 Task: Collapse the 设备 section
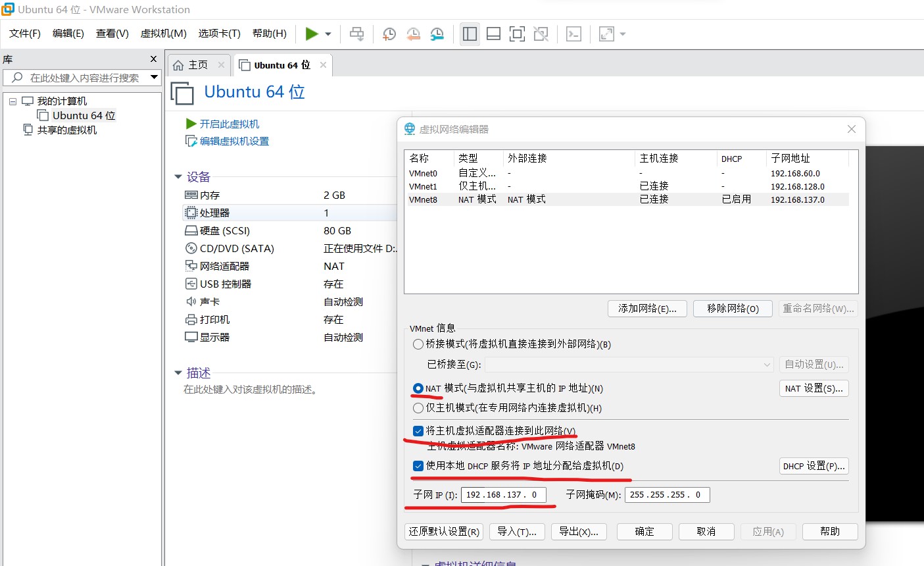[x=178, y=176]
